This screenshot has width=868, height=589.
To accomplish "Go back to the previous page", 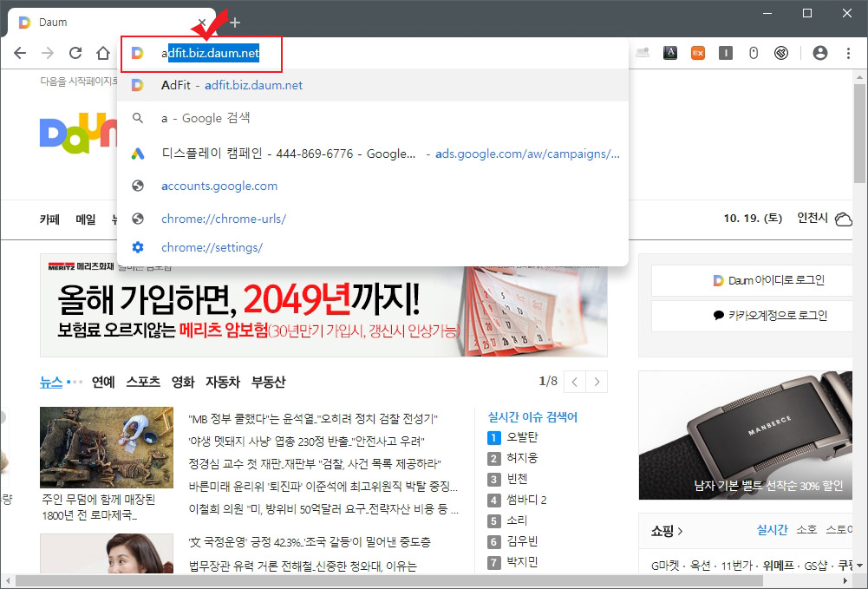I will coord(20,53).
